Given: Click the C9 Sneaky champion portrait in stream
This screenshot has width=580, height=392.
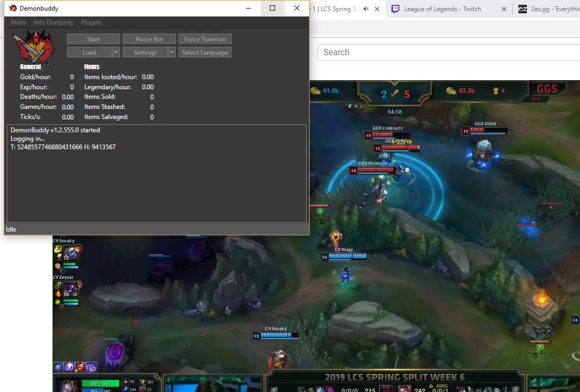Looking at the screenshot, I should tap(70, 254).
